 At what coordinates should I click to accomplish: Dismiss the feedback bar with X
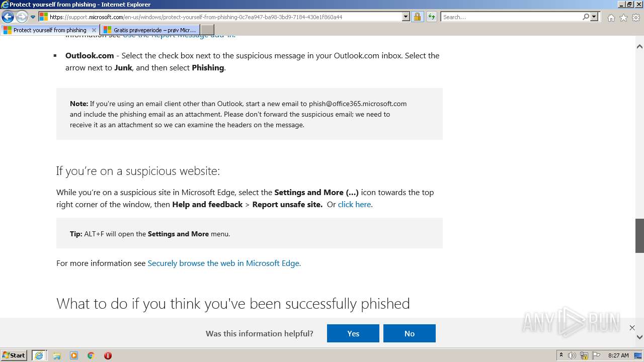tap(632, 328)
